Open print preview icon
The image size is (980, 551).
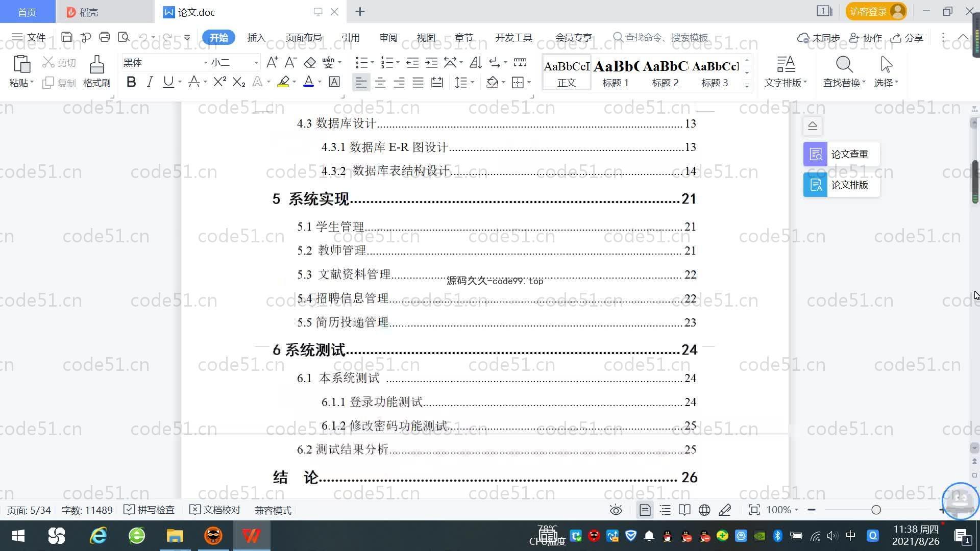[124, 37]
